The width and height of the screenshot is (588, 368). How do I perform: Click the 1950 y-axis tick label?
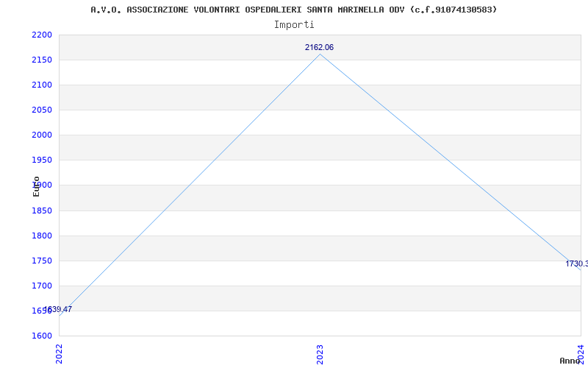tap(42, 160)
